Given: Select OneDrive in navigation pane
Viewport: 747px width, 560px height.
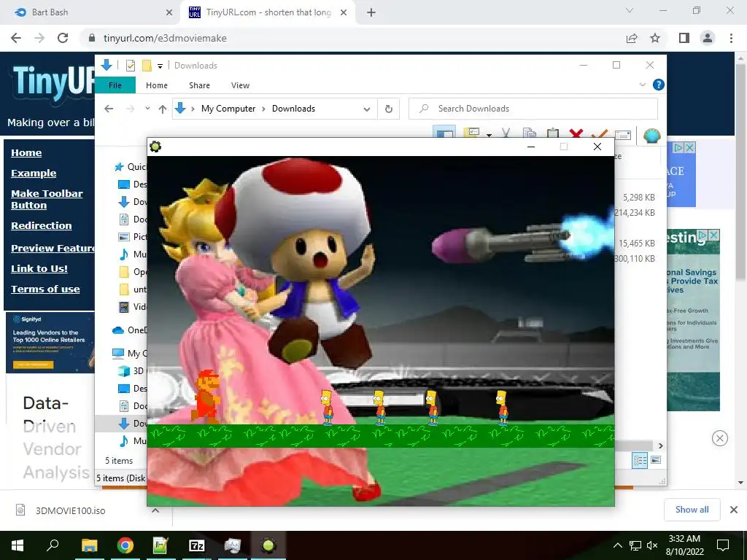Looking at the screenshot, I should [x=130, y=330].
